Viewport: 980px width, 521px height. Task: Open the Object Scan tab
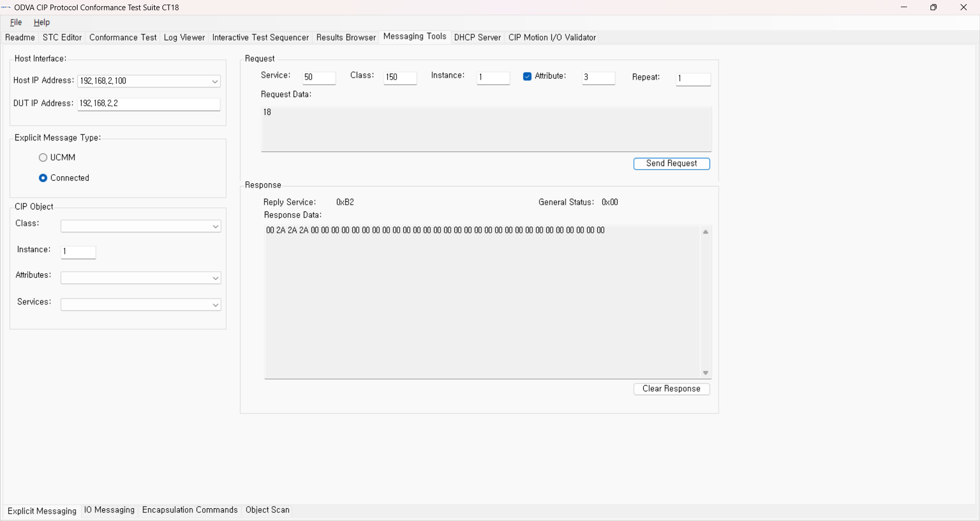267,510
